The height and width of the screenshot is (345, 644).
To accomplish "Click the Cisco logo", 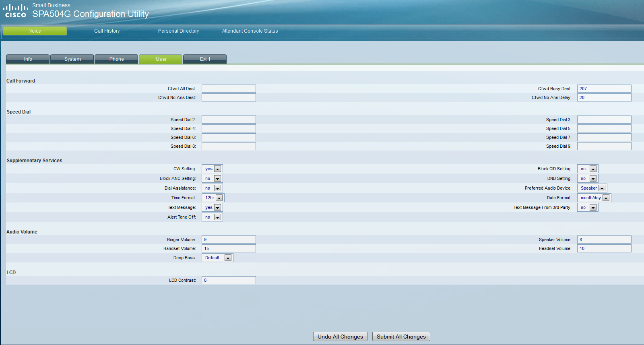I will pyautogui.click(x=15, y=11).
